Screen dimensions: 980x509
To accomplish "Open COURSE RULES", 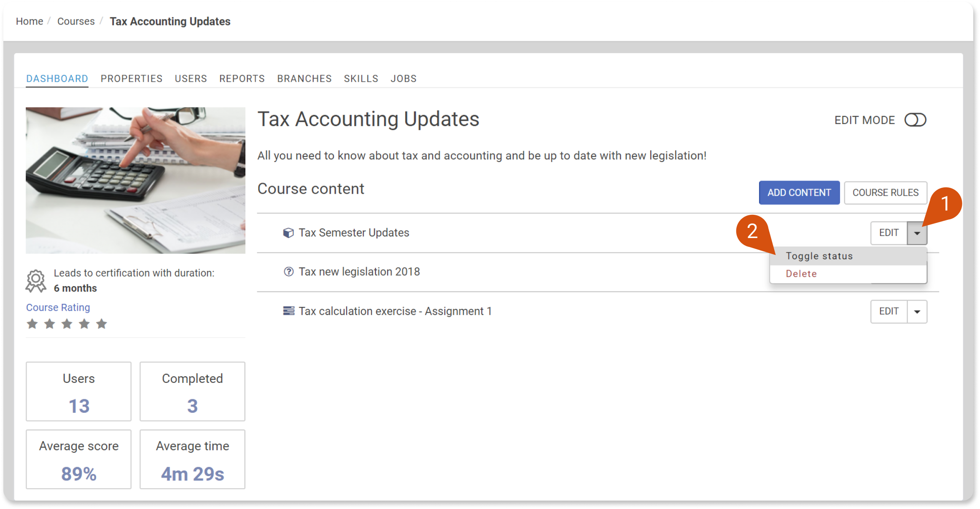I will pos(886,193).
